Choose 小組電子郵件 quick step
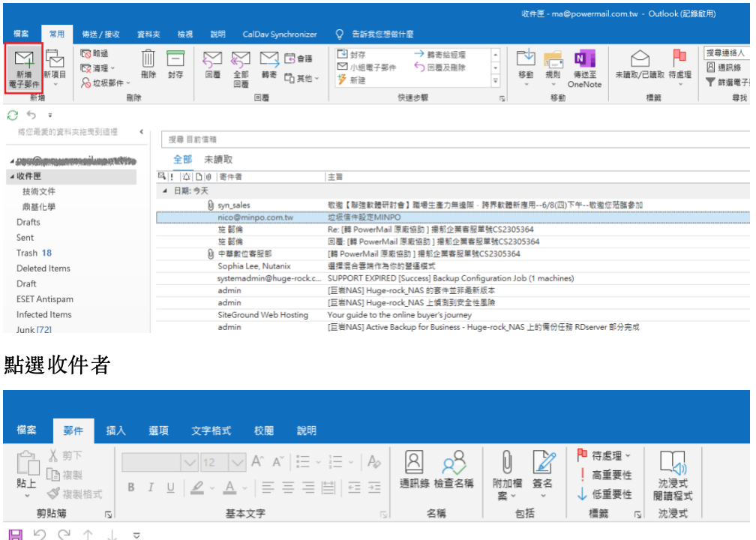The image size is (756, 540). coord(367,67)
